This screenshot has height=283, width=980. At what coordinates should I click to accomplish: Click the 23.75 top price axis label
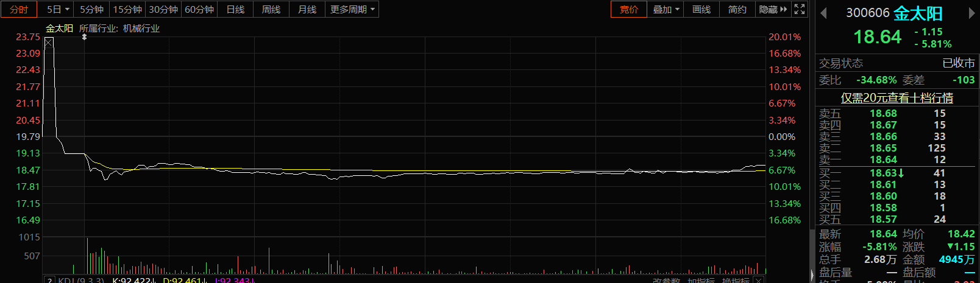(28, 37)
